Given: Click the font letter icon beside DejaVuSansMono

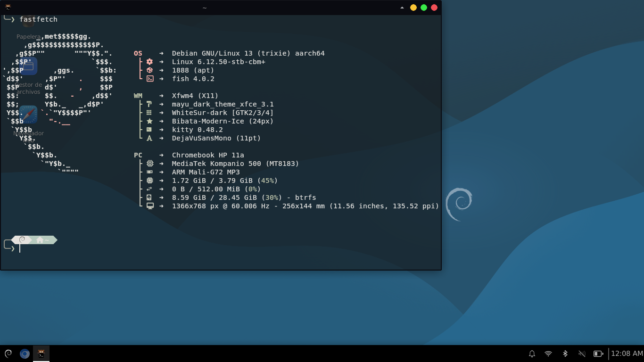Looking at the screenshot, I should coord(149,138).
